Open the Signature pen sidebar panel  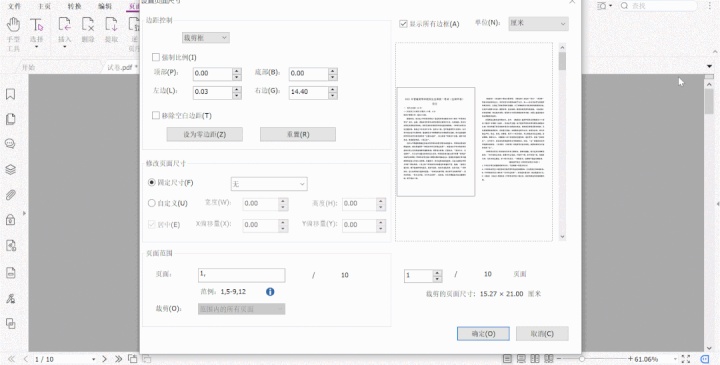click(x=11, y=298)
